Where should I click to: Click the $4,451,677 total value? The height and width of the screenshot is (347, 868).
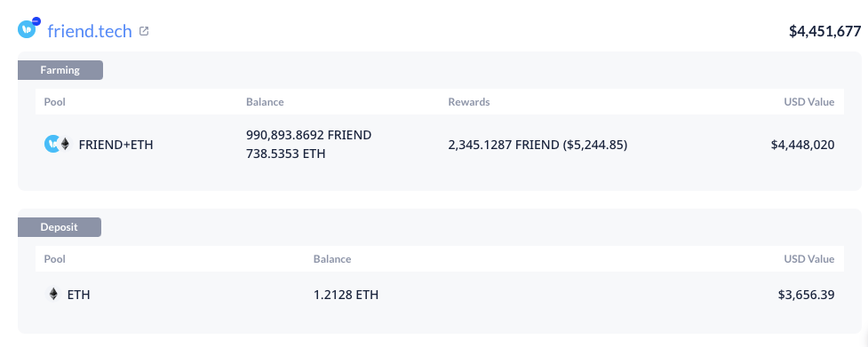824,31
